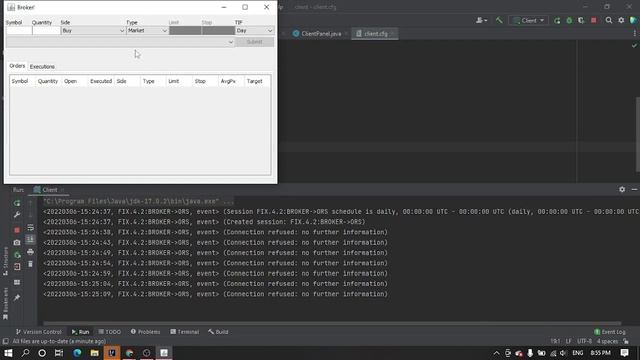
Task: Open the Client run configuration dropdown
Action: 529,20
